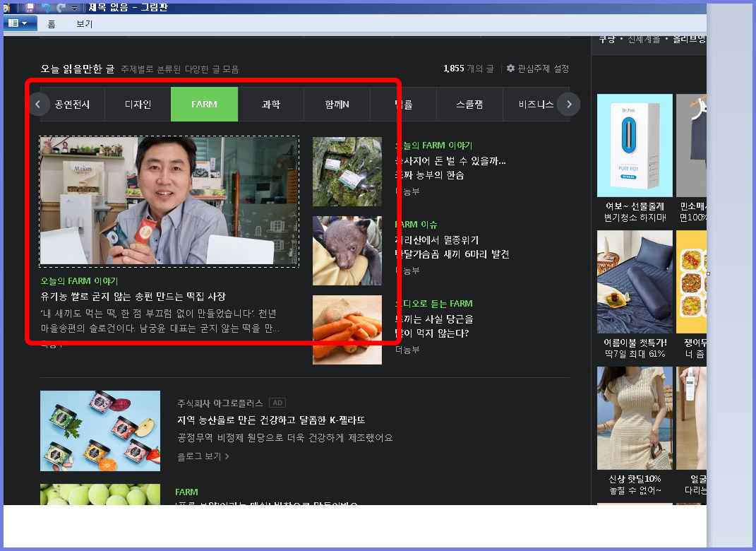Open headline '유기농 쌀로 굳지 않는 송편 만드는 떡집 사장'
The image size is (756, 551).
click(133, 296)
